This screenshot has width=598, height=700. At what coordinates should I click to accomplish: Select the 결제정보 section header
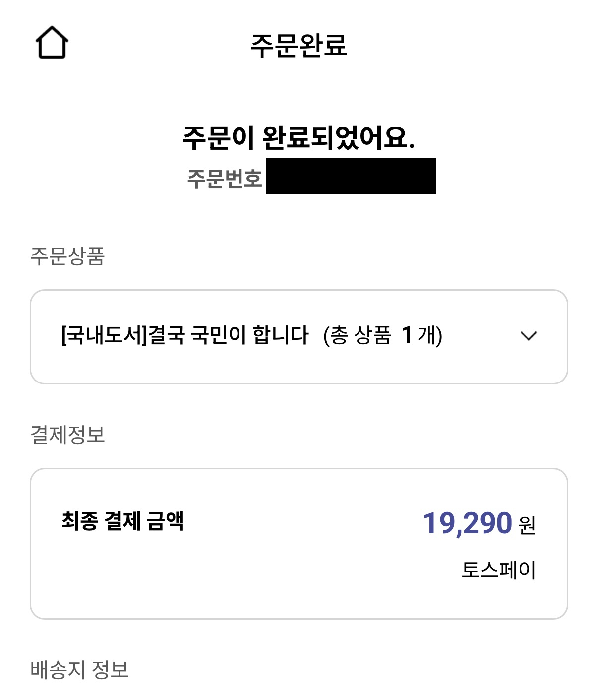click(x=67, y=435)
